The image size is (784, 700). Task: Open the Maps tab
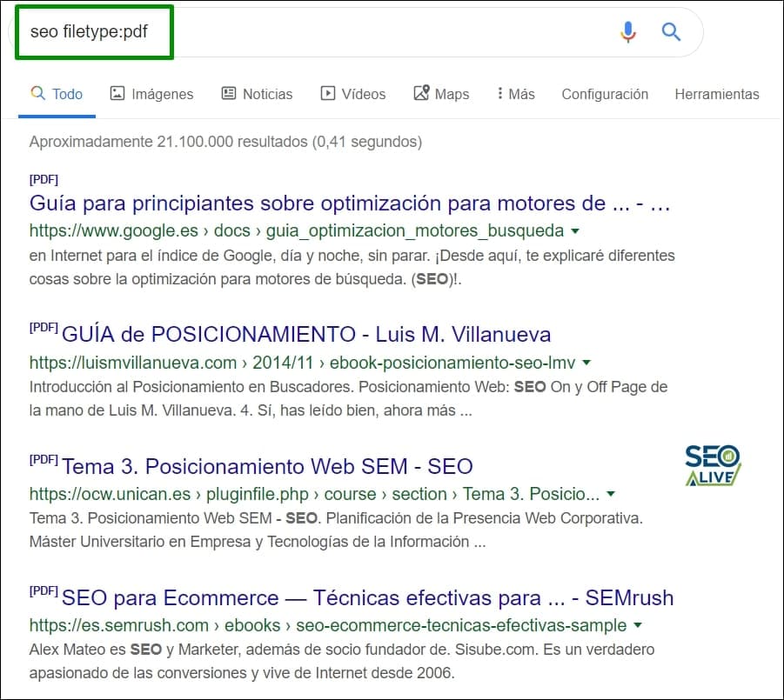coord(441,94)
